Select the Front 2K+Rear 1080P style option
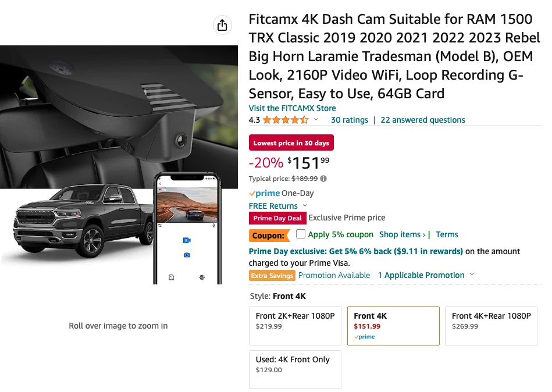 pyautogui.click(x=295, y=326)
